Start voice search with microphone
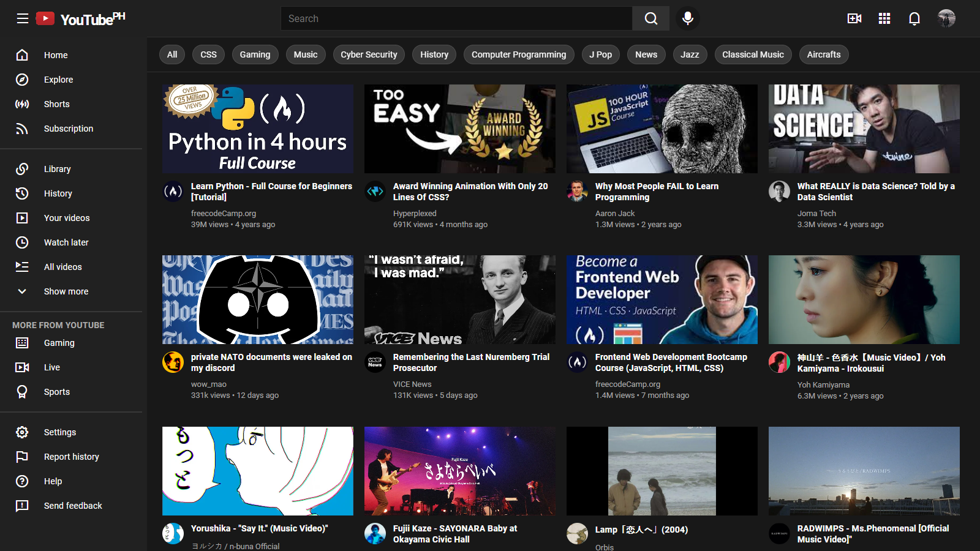 pyautogui.click(x=688, y=18)
